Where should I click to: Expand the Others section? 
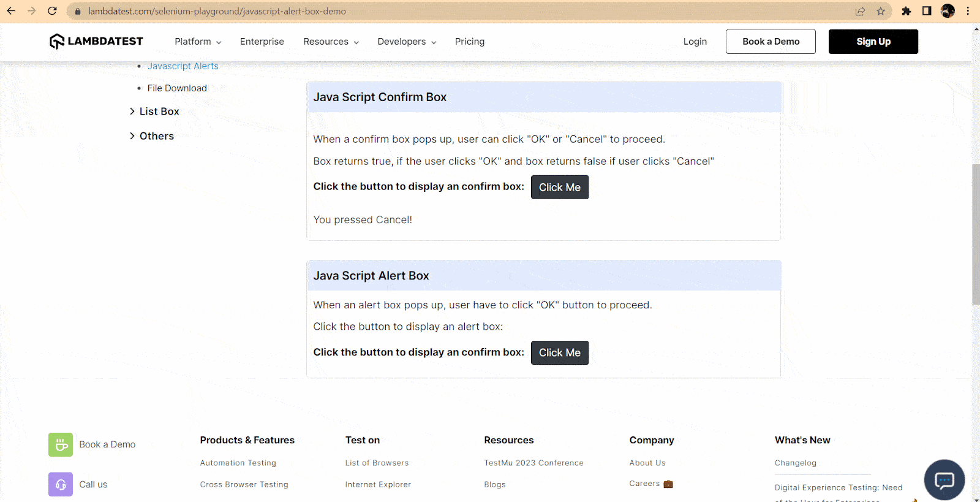pos(152,136)
